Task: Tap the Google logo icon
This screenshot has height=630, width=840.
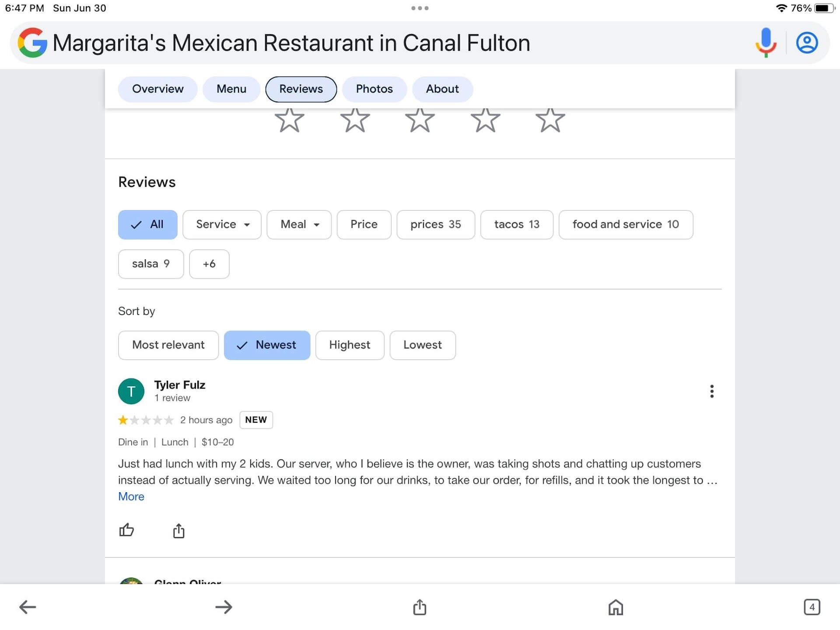Action: point(32,43)
